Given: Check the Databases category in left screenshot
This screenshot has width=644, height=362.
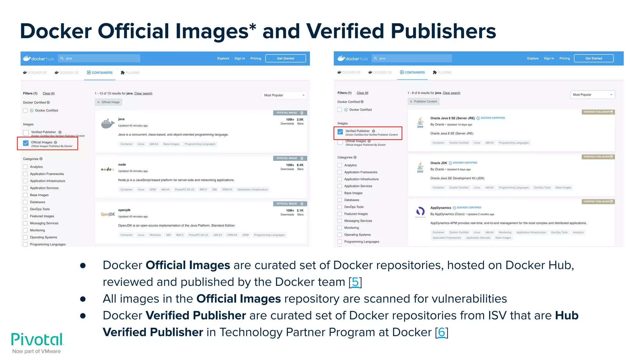Looking at the screenshot, I should (25, 202).
